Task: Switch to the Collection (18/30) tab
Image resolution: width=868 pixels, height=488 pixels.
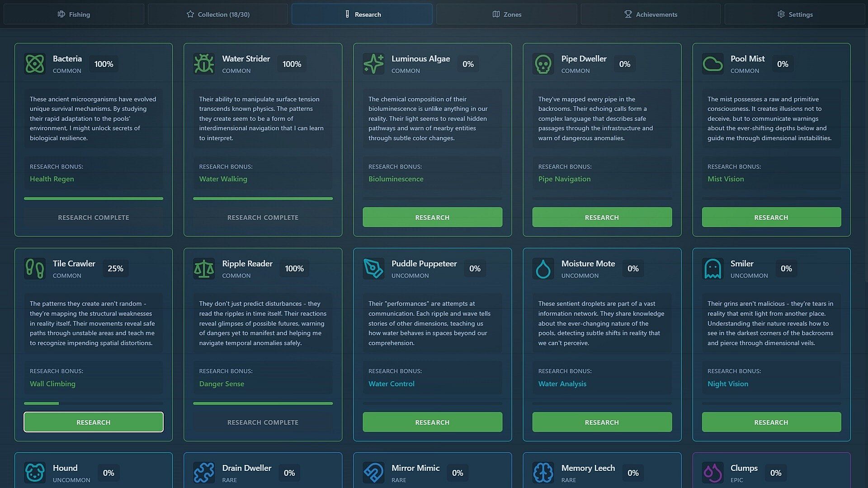Action: pos(218,14)
